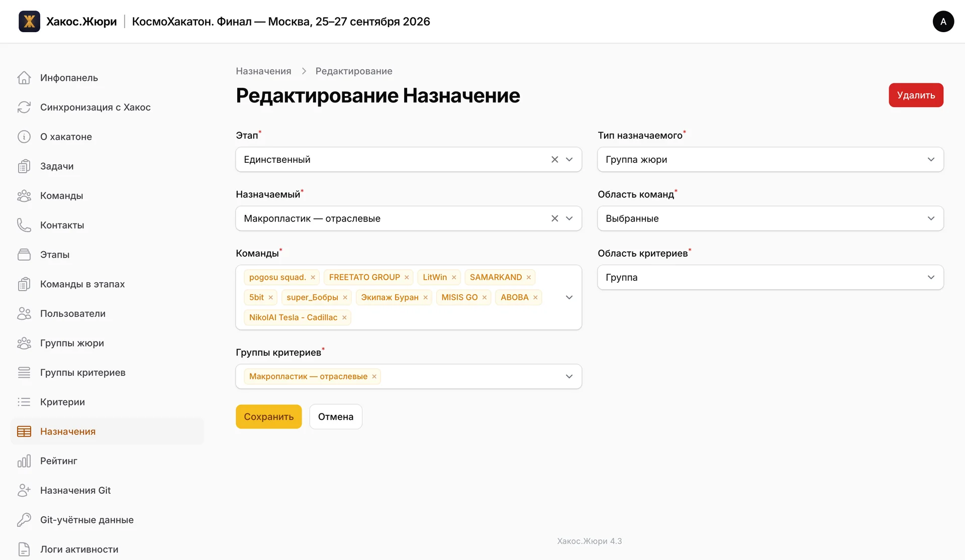Screen dimensions: 965x560
Task: Click the phone icon beside Контакты
Action: coord(24,225)
